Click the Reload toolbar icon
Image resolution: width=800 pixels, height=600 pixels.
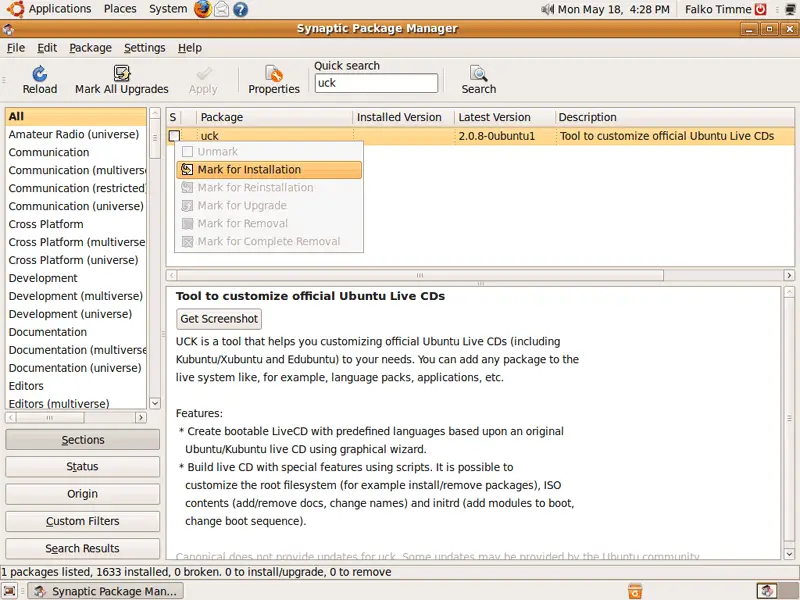pos(40,73)
